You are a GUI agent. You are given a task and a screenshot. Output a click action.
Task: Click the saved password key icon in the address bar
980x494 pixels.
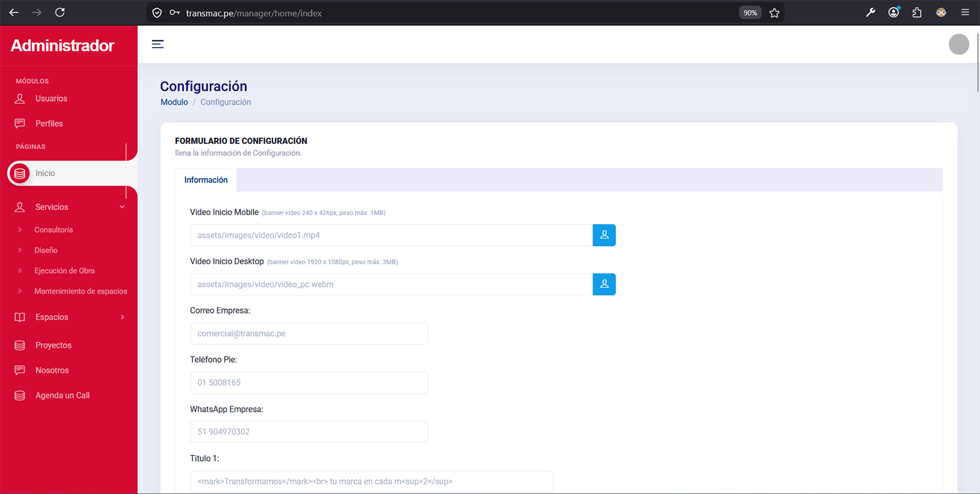[175, 13]
